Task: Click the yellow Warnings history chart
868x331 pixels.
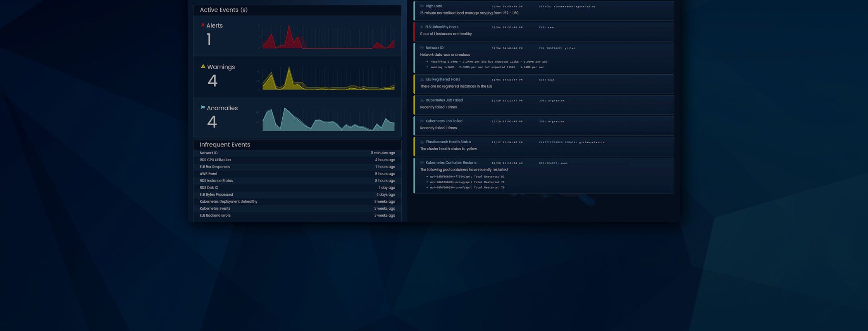Action: click(x=328, y=78)
